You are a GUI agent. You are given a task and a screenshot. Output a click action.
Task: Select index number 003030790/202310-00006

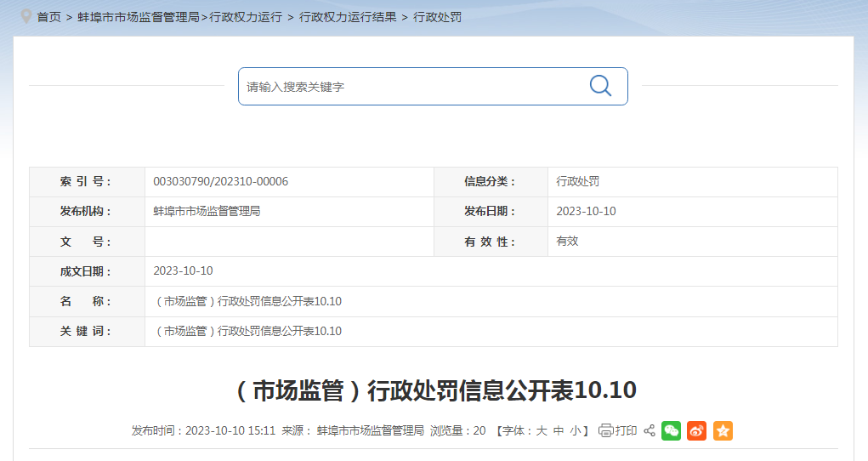[221, 181]
